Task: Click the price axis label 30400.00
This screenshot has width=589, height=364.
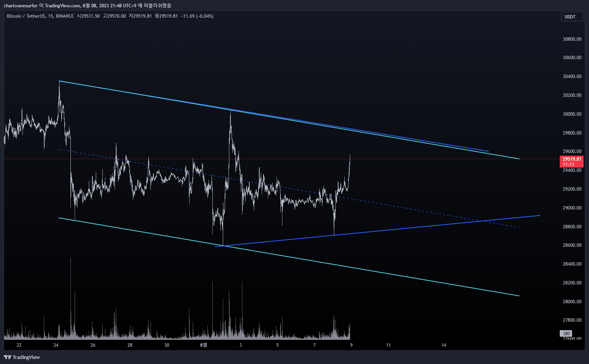Action: (572, 76)
